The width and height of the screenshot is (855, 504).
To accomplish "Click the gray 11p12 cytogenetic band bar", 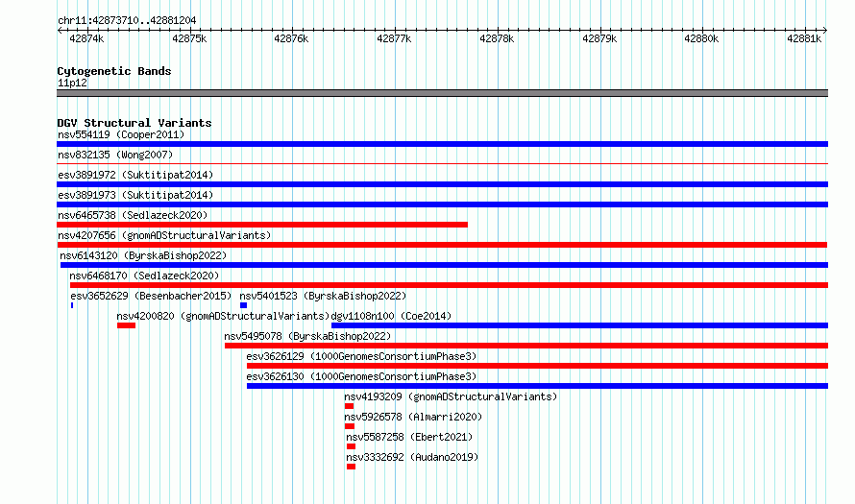I will (442, 93).
